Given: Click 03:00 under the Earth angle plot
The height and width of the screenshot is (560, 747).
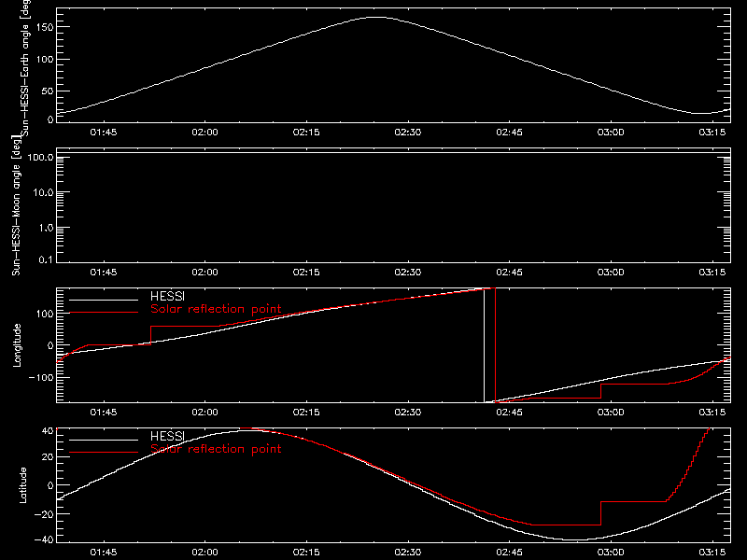Looking at the screenshot, I should click(x=611, y=132).
